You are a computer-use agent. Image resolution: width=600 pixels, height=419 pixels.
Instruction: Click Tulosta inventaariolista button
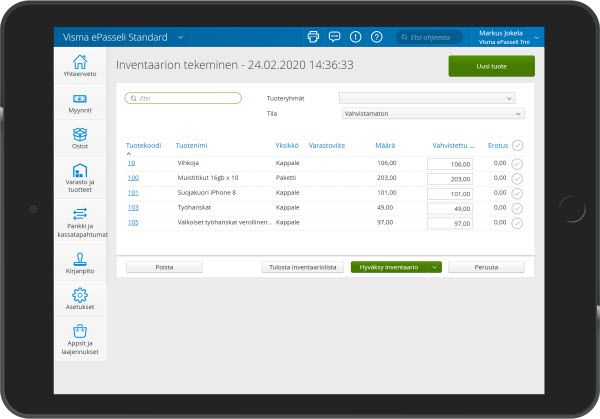click(x=303, y=267)
